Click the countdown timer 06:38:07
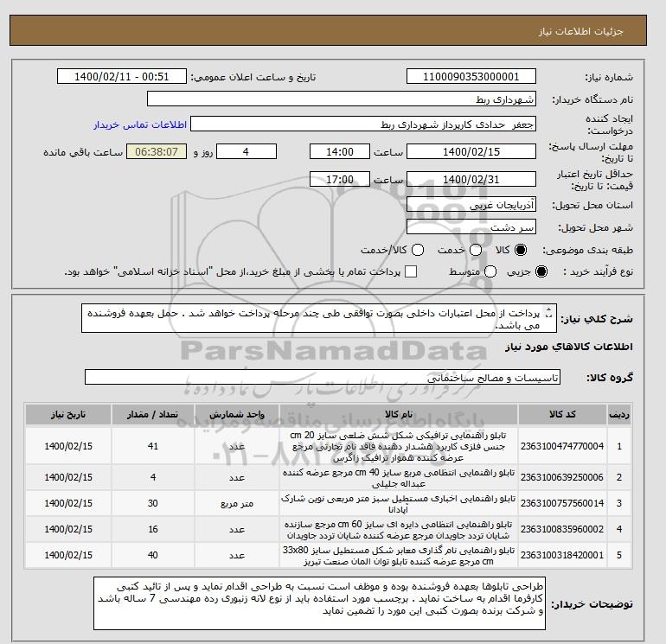The height and width of the screenshot is (644, 666). pyautogui.click(x=157, y=151)
